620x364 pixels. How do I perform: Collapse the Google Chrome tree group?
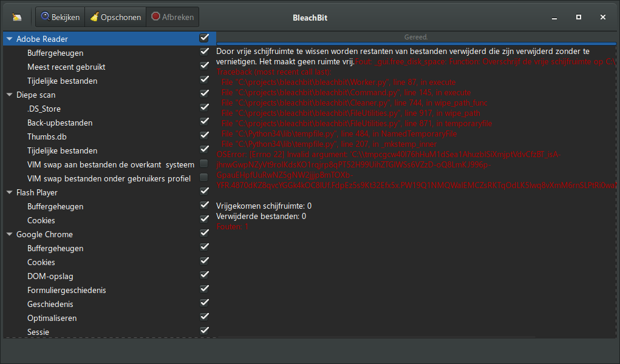[x=10, y=234]
